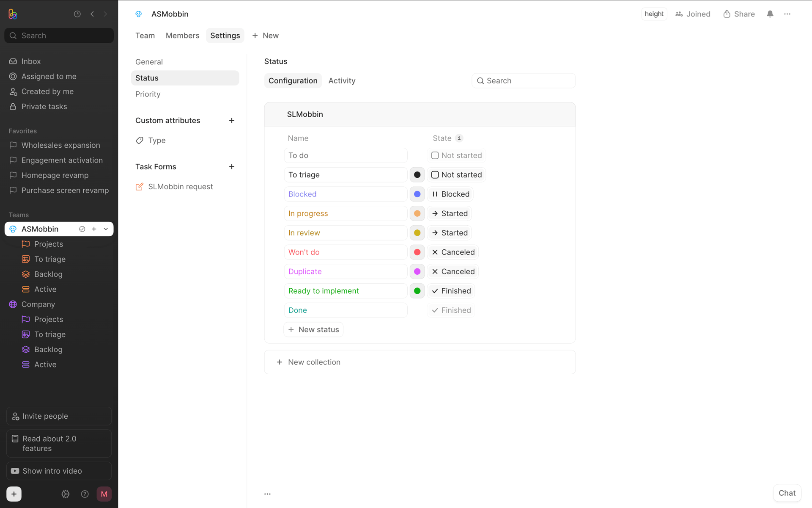The image size is (812, 508).
Task: Click the State info icon
Action: tap(459, 138)
